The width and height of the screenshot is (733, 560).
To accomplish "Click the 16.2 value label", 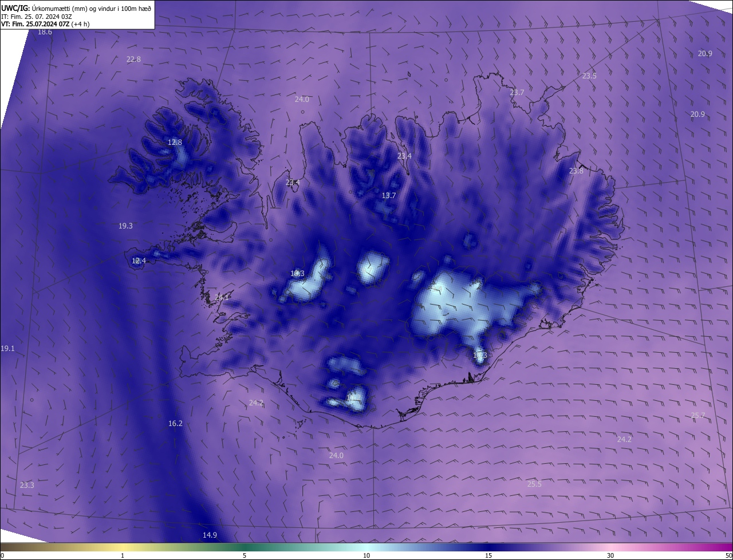I will pos(175,423).
